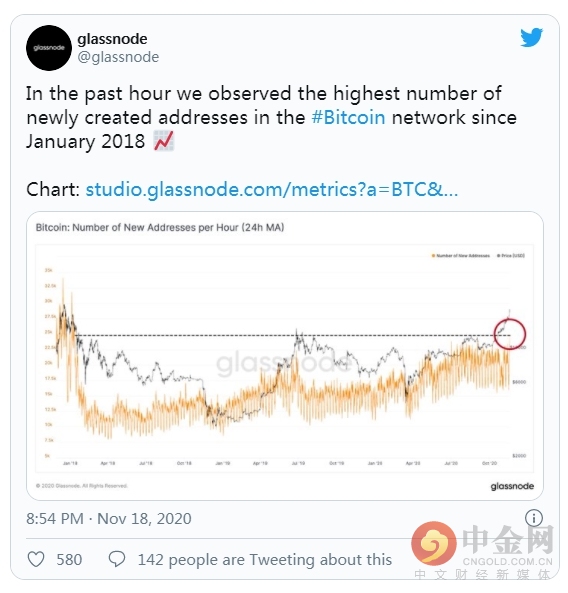Screen dimensions: 568x593
Task: Open replies via speech bubble icon
Action: [117, 559]
